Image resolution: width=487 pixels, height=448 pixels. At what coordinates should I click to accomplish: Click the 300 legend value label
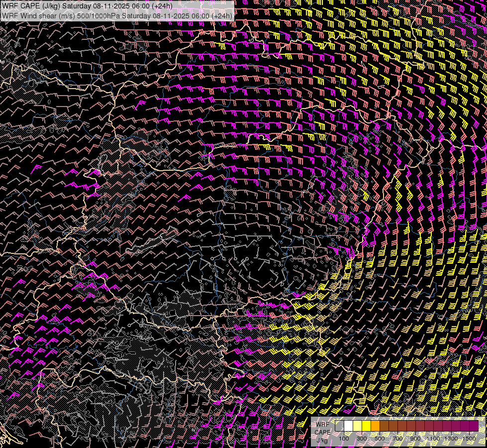(x=362, y=439)
